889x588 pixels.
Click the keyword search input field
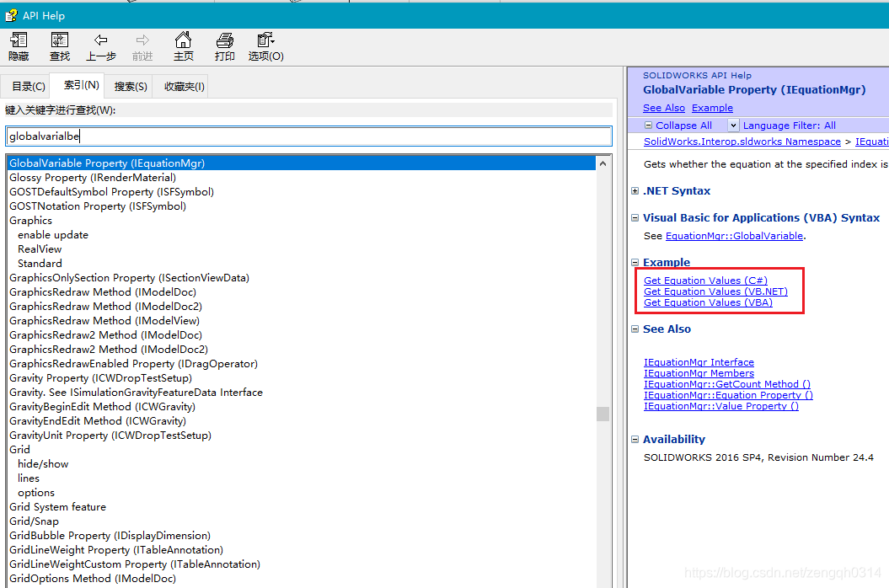[x=308, y=136]
